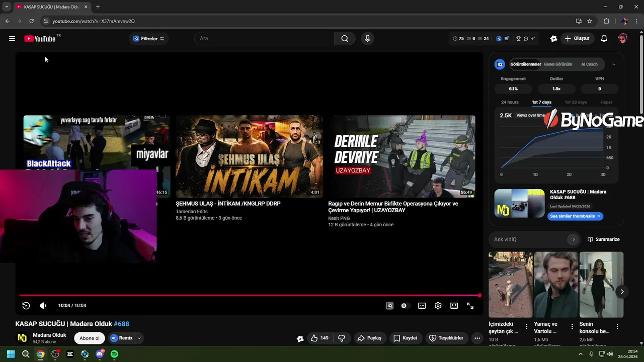Dislike the video with thumbs down

click(342, 338)
